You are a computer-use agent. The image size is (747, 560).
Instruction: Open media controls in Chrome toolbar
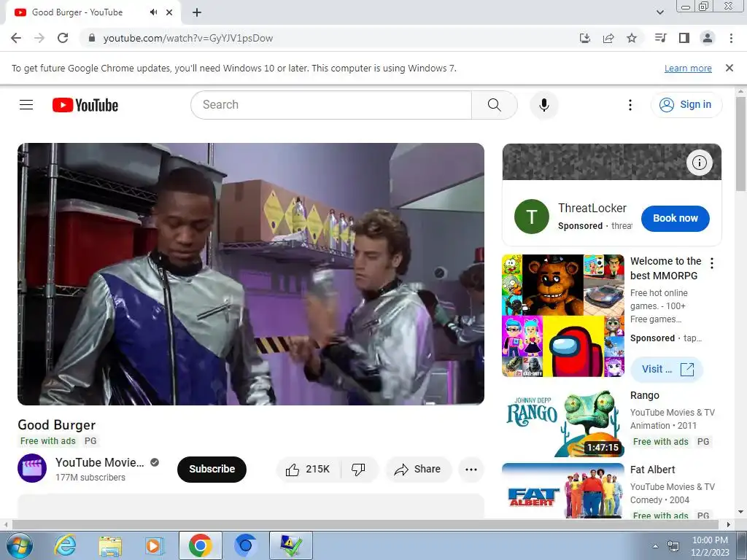pos(660,38)
